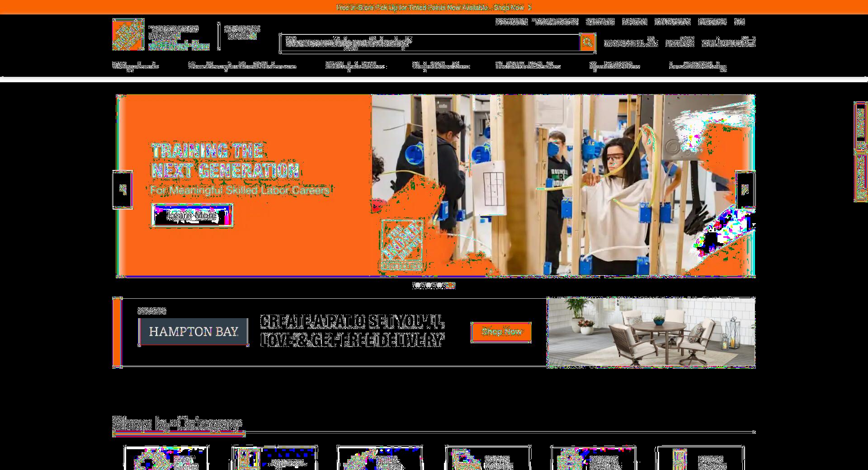Open Doors & Windows category tile

click(700, 458)
